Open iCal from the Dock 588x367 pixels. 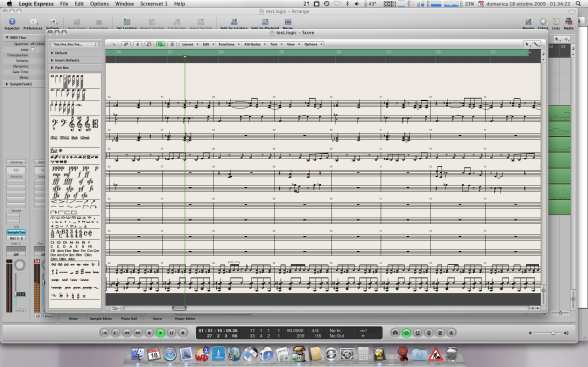coord(154,354)
